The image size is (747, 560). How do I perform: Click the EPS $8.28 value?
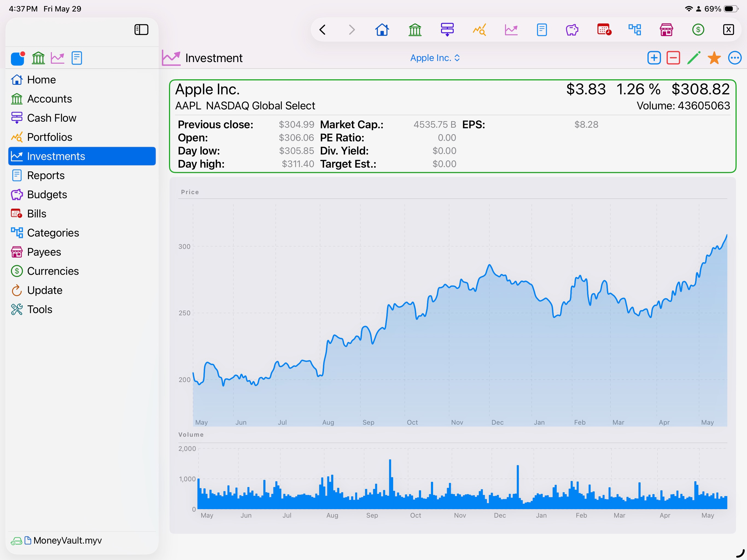[x=586, y=125]
